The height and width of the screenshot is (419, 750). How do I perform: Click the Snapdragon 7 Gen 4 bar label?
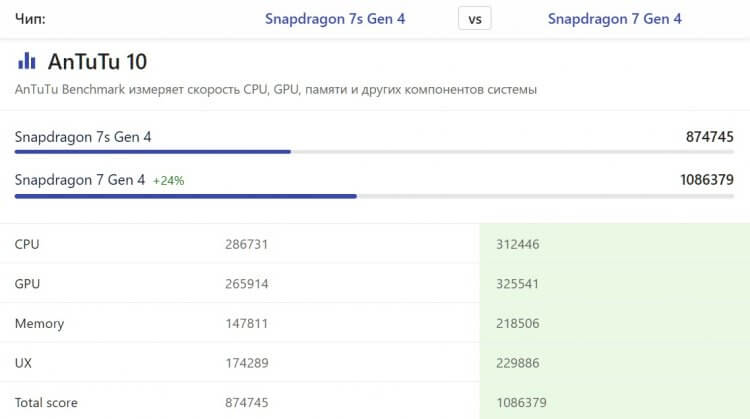point(79,180)
